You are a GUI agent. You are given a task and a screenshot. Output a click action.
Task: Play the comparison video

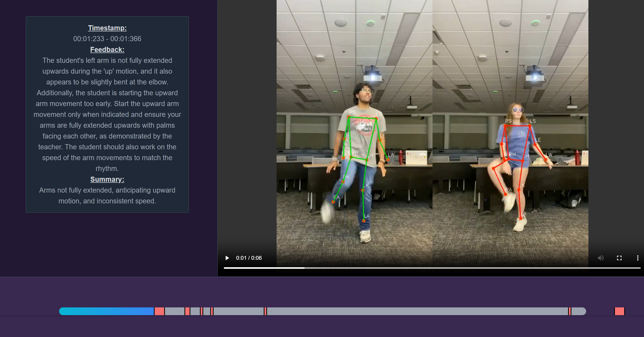point(227,258)
